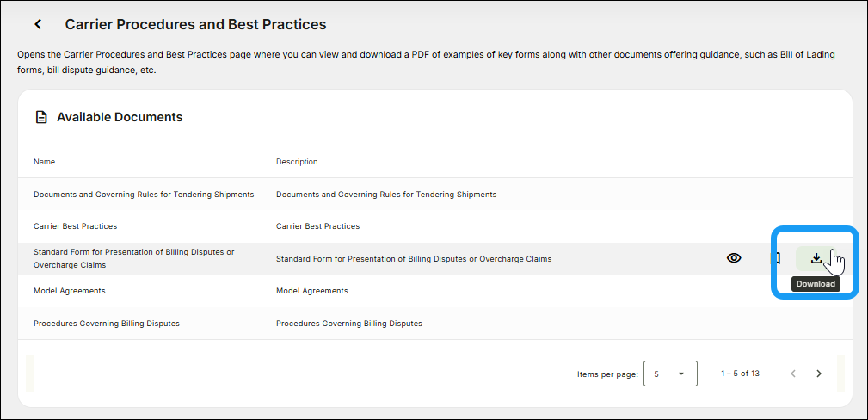This screenshot has width=868, height=420.
Task: Click the Carrier Best Practices description cell
Action: 317,226
